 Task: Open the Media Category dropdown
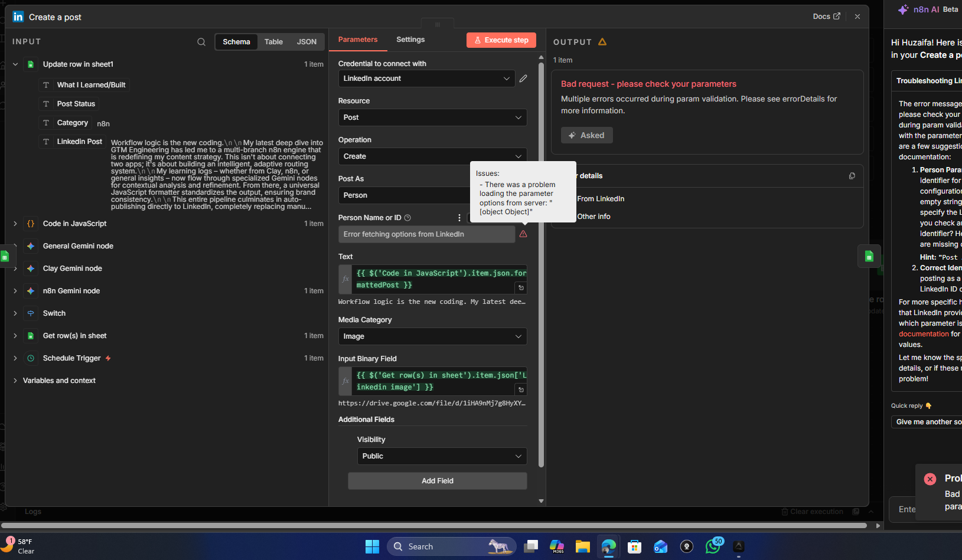point(432,336)
